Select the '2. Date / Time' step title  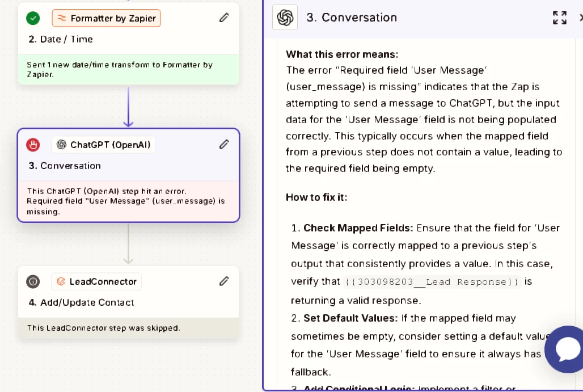(x=61, y=39)
